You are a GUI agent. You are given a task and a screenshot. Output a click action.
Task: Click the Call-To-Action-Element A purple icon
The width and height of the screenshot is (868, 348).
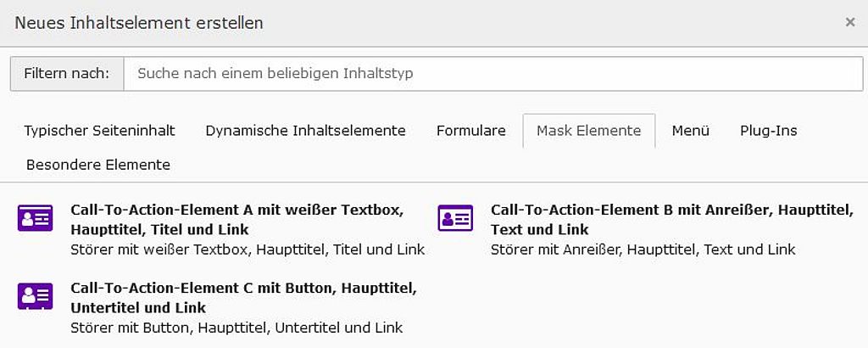pos(35,218)
